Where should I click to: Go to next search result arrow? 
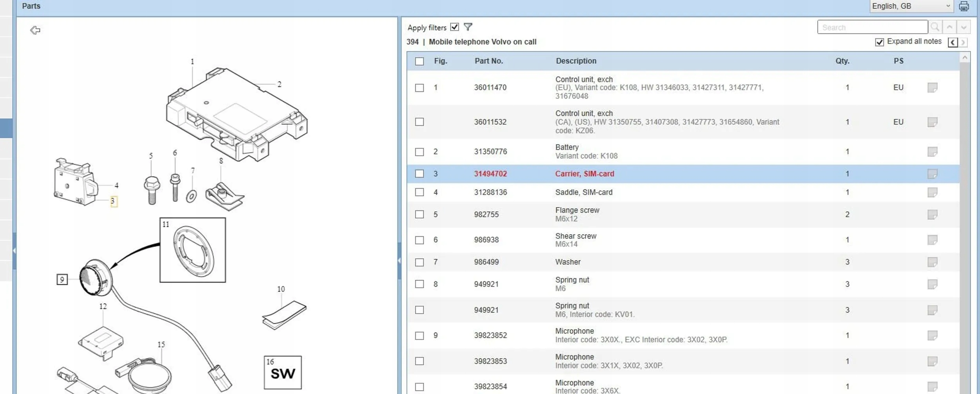click(964, 27)
